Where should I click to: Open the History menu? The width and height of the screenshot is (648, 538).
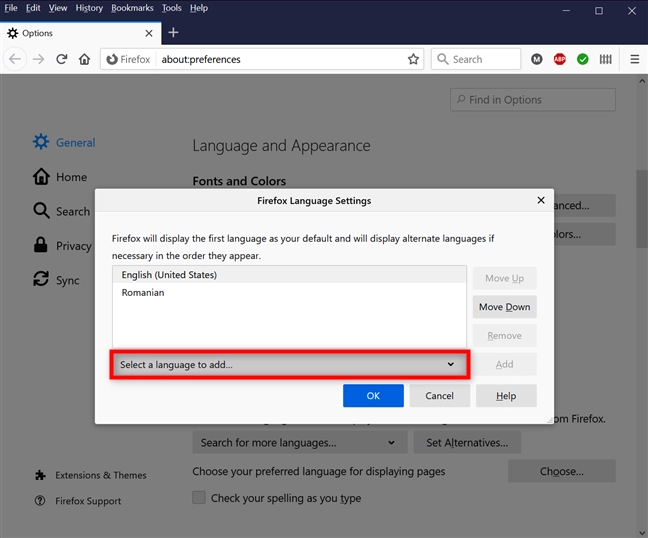click(x=89, y=8)
